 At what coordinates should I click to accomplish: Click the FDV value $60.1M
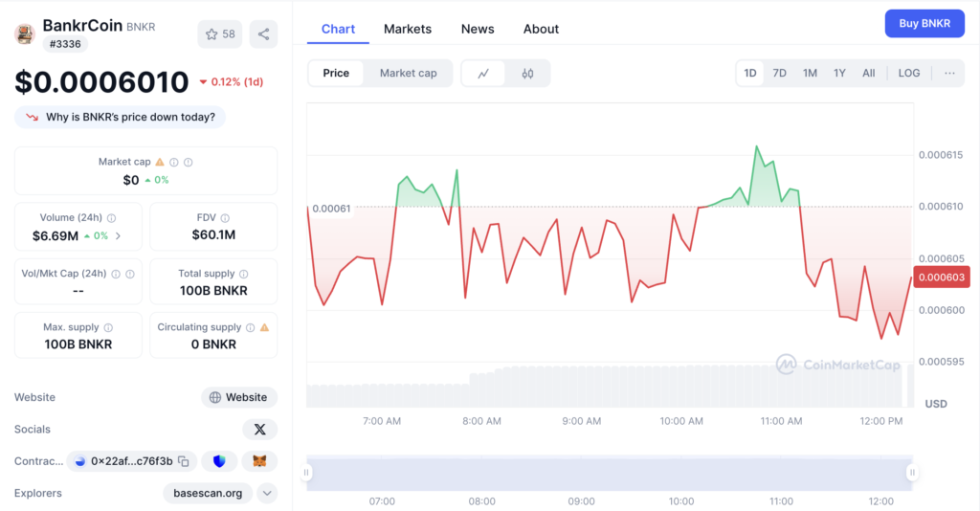[213, 234]
